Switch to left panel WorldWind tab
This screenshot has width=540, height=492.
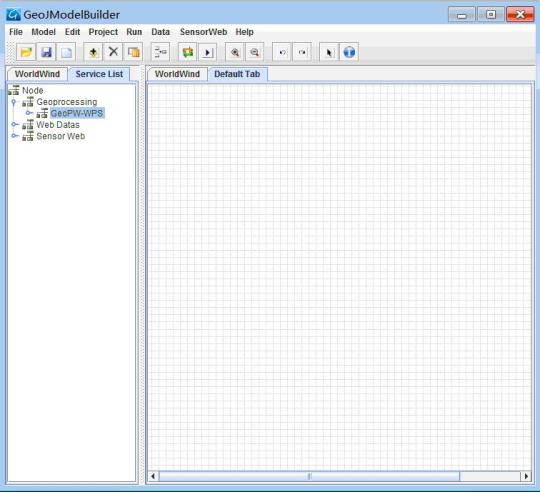coord(37,74)
